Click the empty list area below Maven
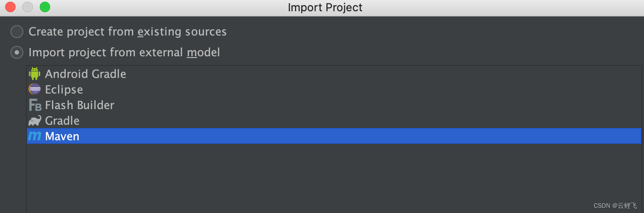 [x=334, y=177]
